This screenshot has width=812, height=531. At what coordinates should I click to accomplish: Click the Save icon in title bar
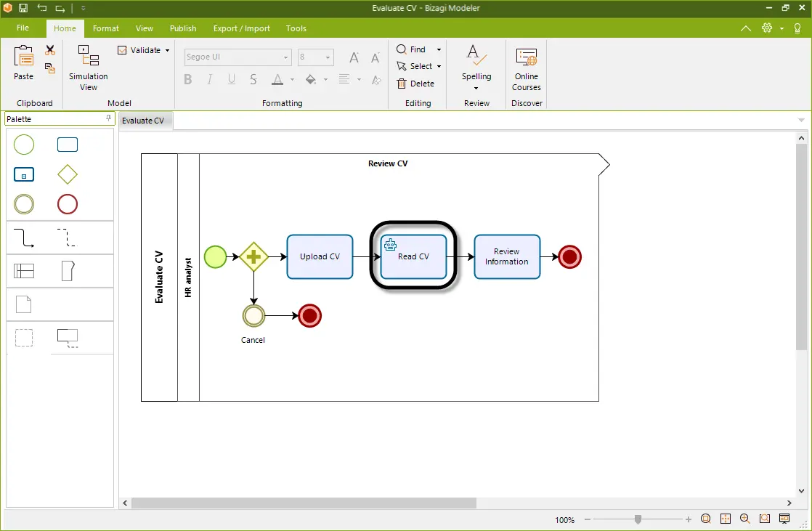pyautogui.click(x=23, y=8)
